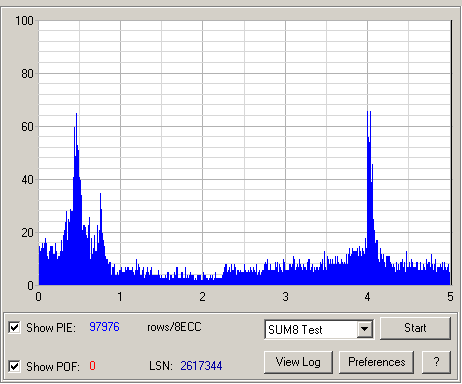
Task: Click the Show PIE label text
Action: (51, 328)
